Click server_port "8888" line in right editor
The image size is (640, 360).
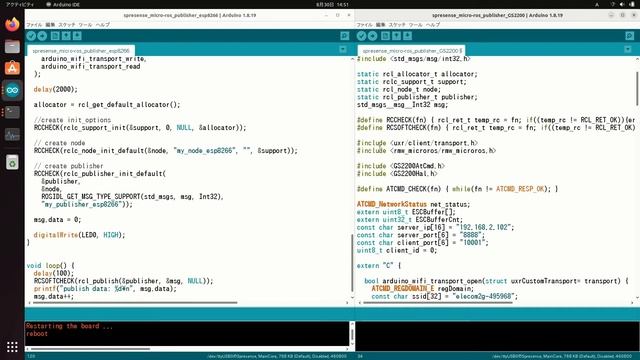(x=421, y=235)
